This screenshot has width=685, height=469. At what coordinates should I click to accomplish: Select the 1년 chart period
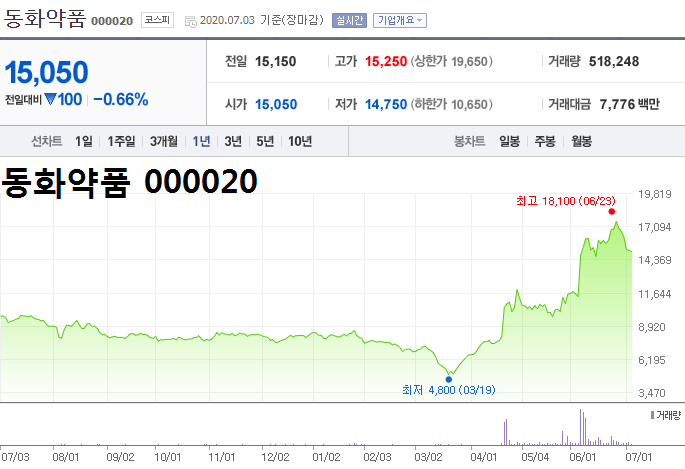tap(201, 141)
